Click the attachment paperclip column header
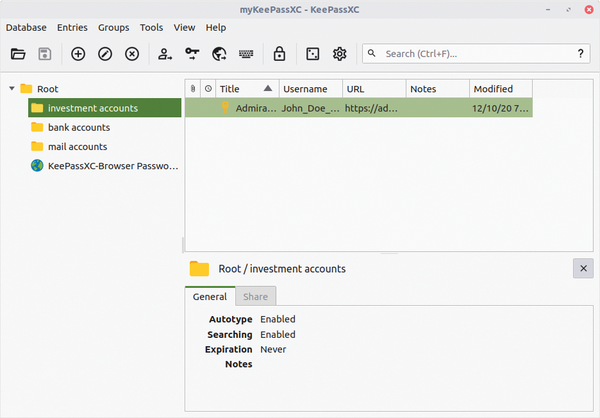The height and width of the screenshot is (418, 600). coord(193,89)
